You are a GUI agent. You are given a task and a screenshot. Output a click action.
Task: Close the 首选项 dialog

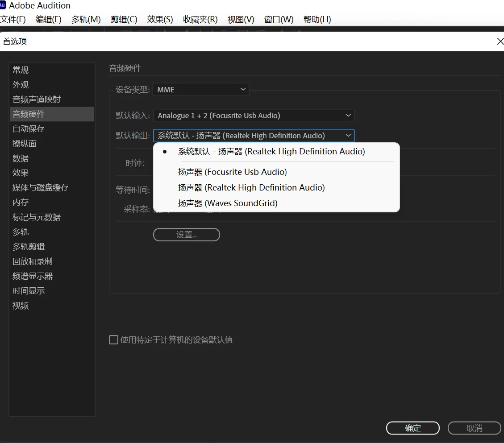click(x=500, y=41)
